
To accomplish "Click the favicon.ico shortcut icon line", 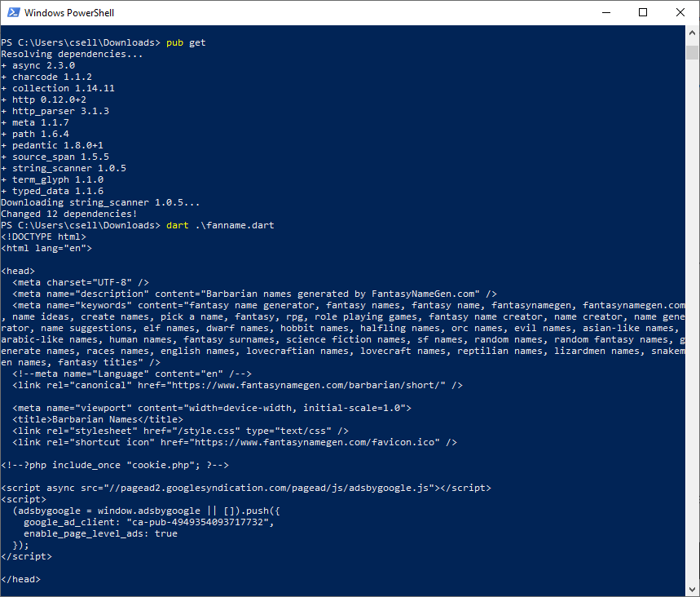I will pyautogui.click(x=235, y=442).
